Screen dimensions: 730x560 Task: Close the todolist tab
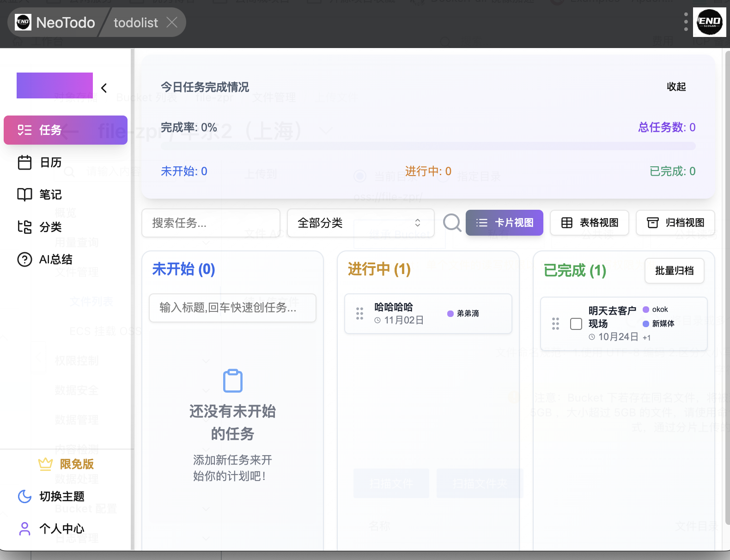tap(172, 22)
